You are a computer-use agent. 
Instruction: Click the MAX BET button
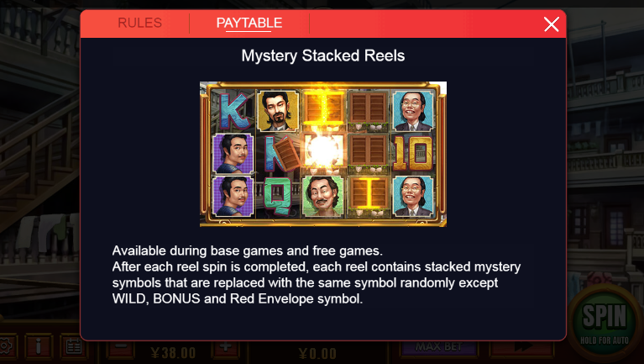pyautogui.click(x=438, y=348)
